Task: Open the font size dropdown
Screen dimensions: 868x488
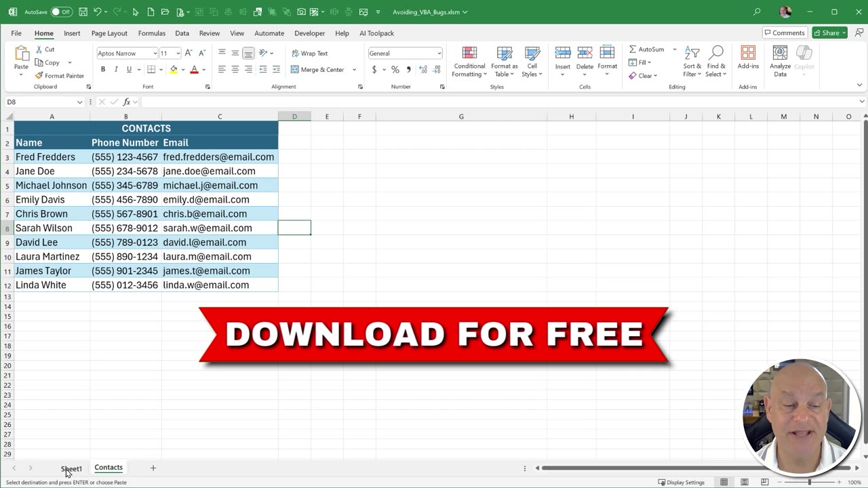Action: [x=178, y=53]
